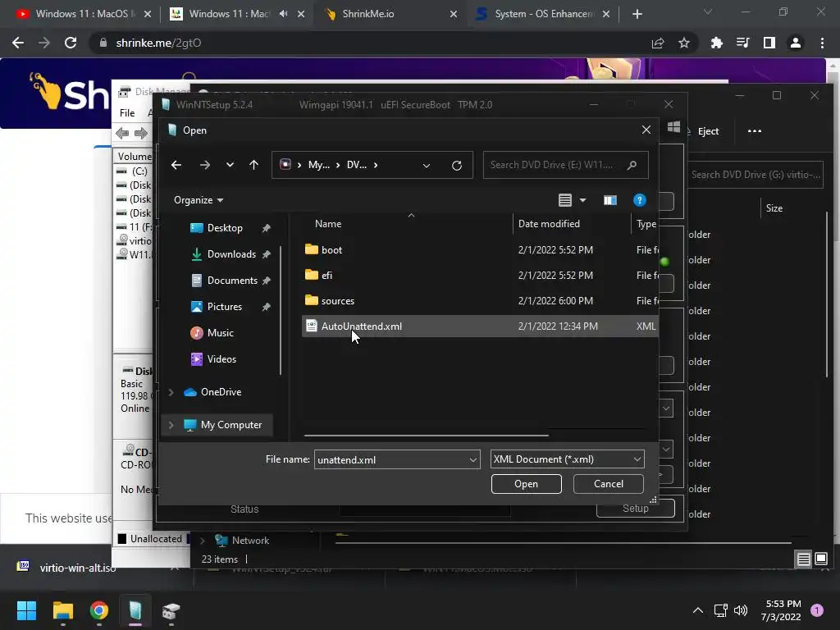Viewport: 840px width, 630px height.
Task: Select Documents in the navigation pane
Action: pos(232,281)
